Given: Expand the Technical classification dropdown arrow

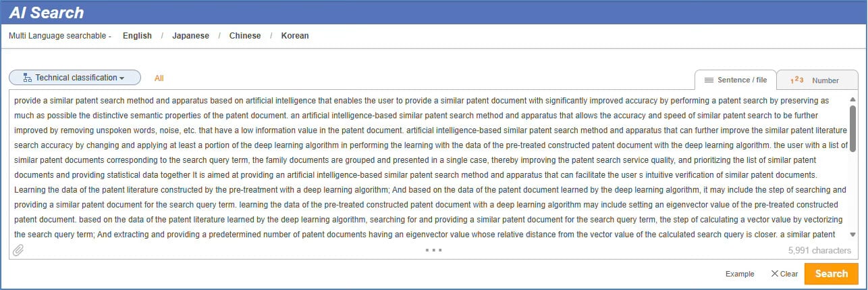Looking at the screenshot, I should click(122, 78).
